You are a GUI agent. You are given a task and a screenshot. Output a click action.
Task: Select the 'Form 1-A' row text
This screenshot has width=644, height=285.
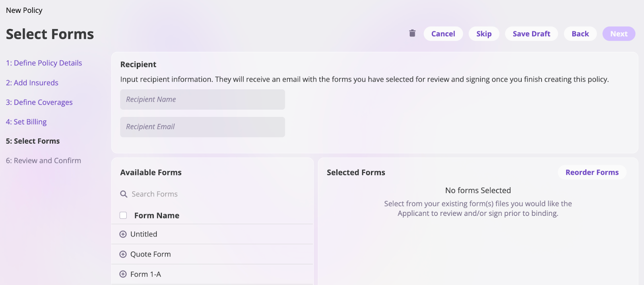[x=146, y=274]
